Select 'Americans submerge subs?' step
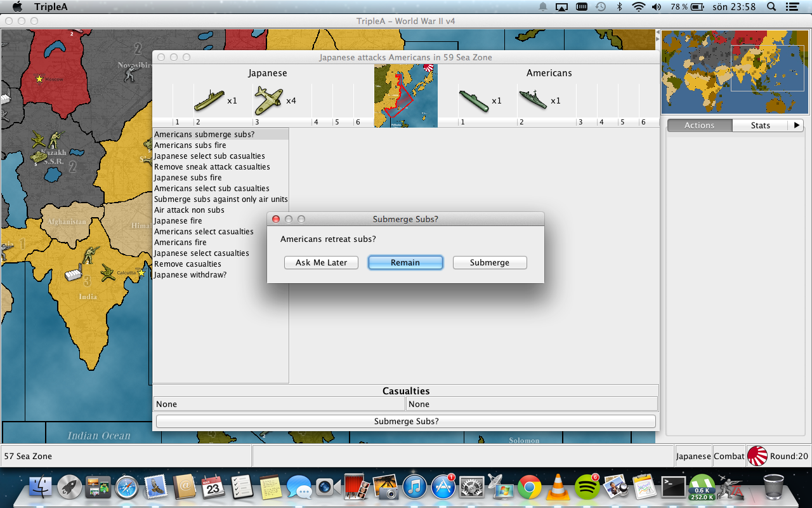 221,135
